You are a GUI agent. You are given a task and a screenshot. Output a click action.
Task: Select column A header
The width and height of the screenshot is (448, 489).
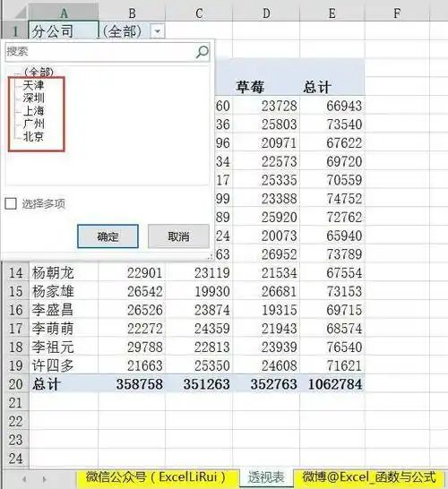64,13
